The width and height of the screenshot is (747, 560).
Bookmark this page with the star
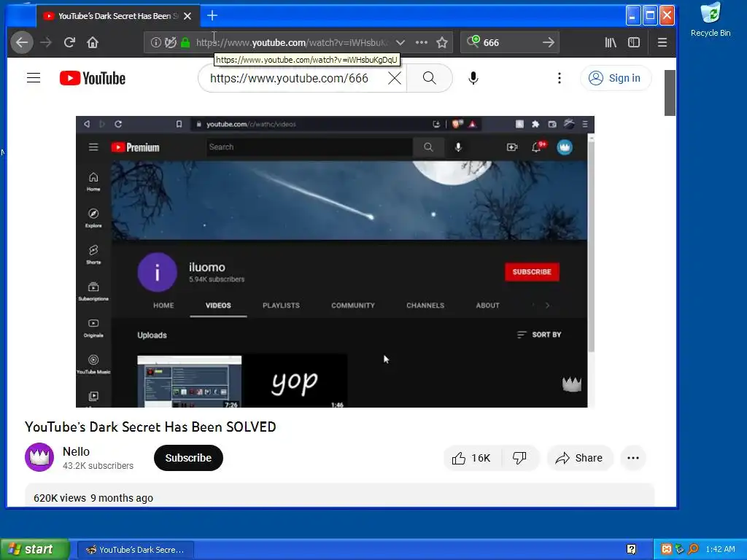[x=442, y=42]
